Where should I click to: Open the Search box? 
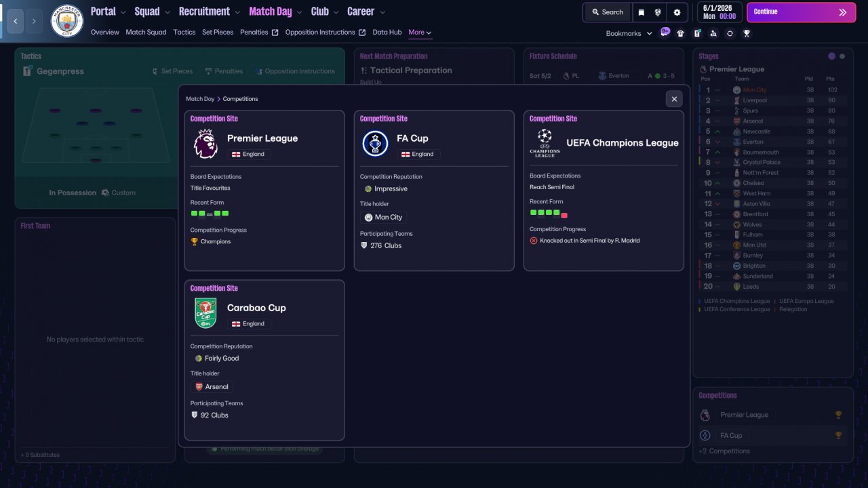click(x=607, y=12)
